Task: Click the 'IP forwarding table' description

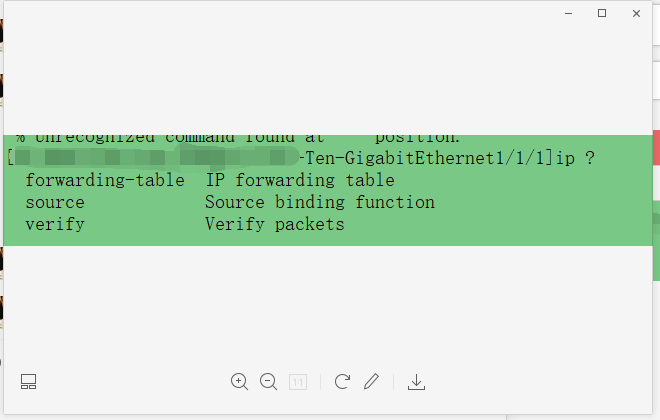Action: (x=300, y=180)
